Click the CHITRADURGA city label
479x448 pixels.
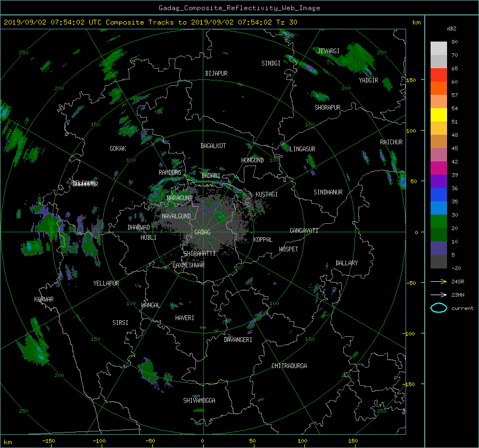pyautogui.click(x=289, y=366)
